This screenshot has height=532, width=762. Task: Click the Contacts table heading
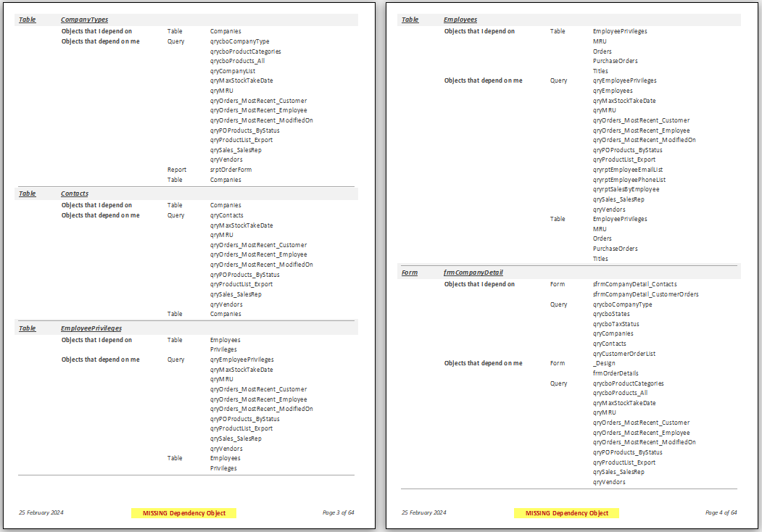click(x=75, y=194)
